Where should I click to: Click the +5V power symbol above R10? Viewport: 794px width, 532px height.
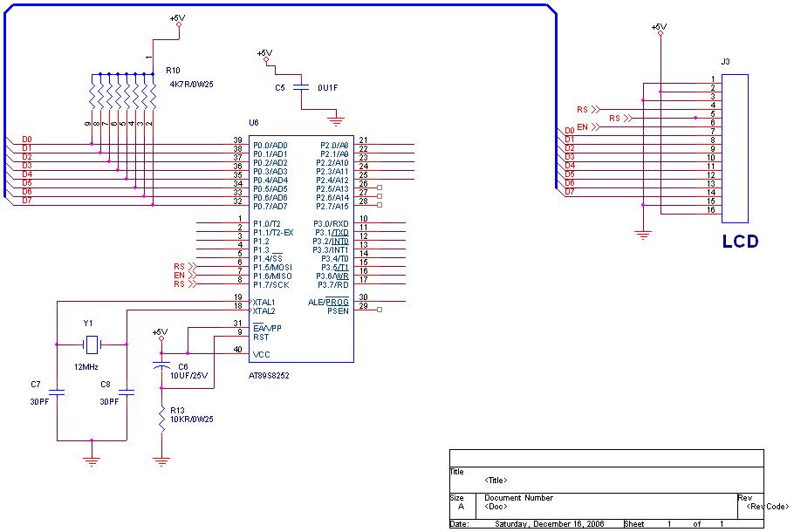(178, 22)
